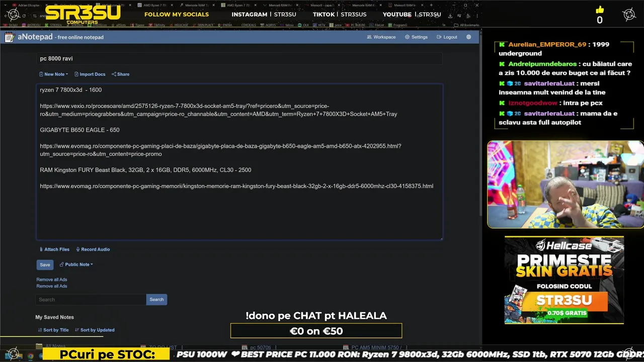
Task: Click the RAM Kingston FURY Beast Black line
Action: click(x=145, y=170)
